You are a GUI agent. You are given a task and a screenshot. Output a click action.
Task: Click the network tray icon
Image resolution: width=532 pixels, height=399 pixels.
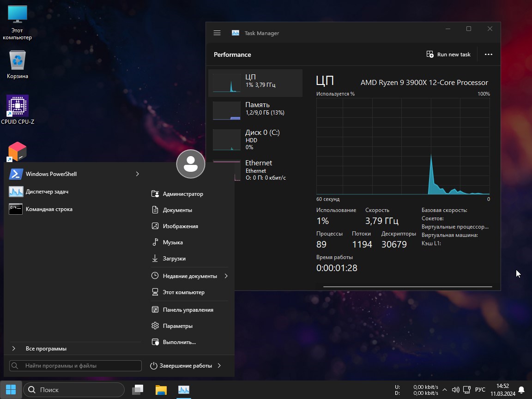click(x=467, y=390)
